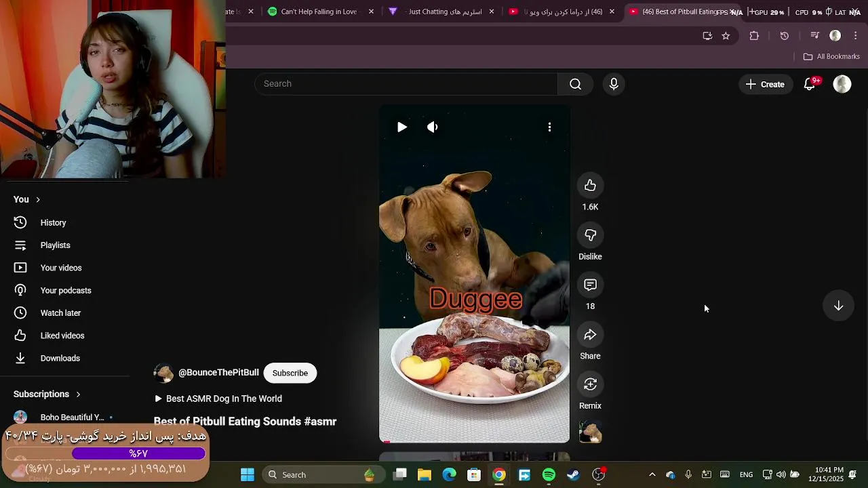The width and height of the screenshot is (868, 488).
Task: Open the 18 comments panel
Action: tap(590, 285)
